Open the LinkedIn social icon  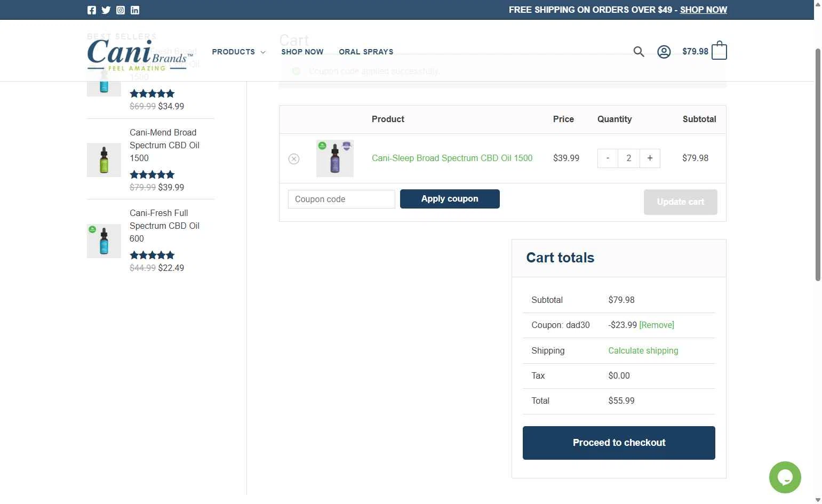135,10
